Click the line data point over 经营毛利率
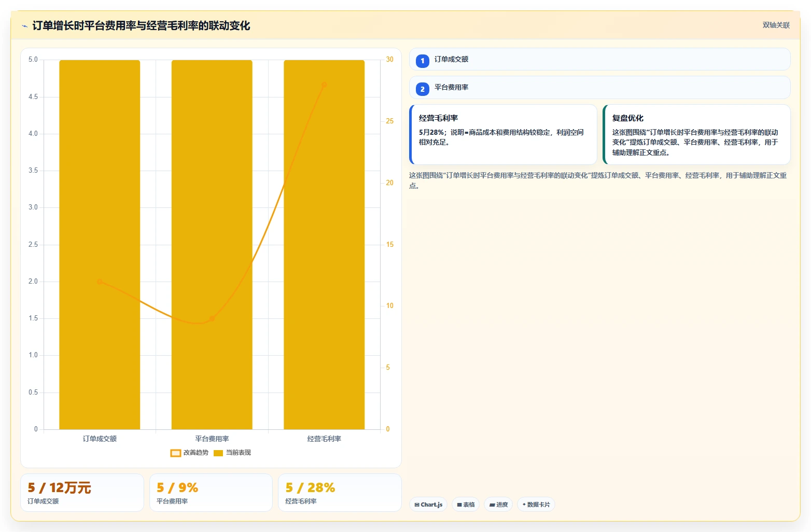The height and width of the screenshot is (532, 811). pos(324,85)
